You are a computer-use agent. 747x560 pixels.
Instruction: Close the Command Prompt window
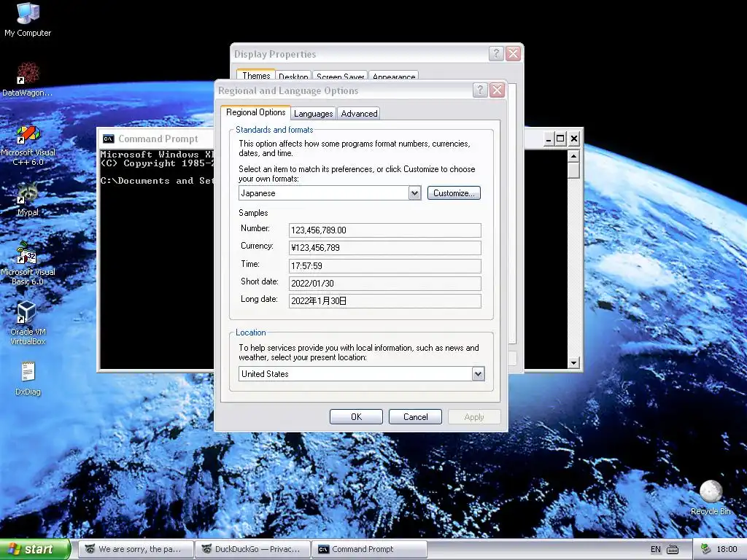(574, 139)
